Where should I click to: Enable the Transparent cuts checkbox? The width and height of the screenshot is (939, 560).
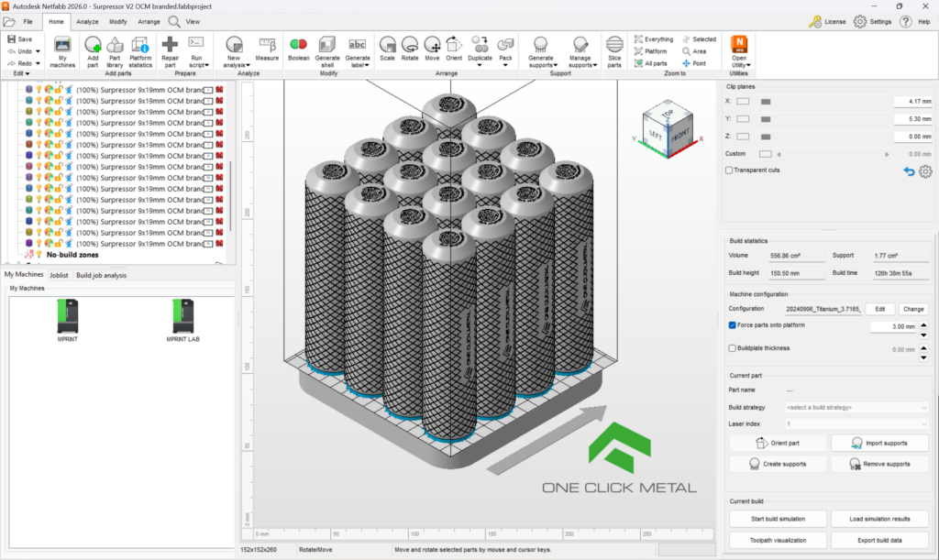pos(730,170)
